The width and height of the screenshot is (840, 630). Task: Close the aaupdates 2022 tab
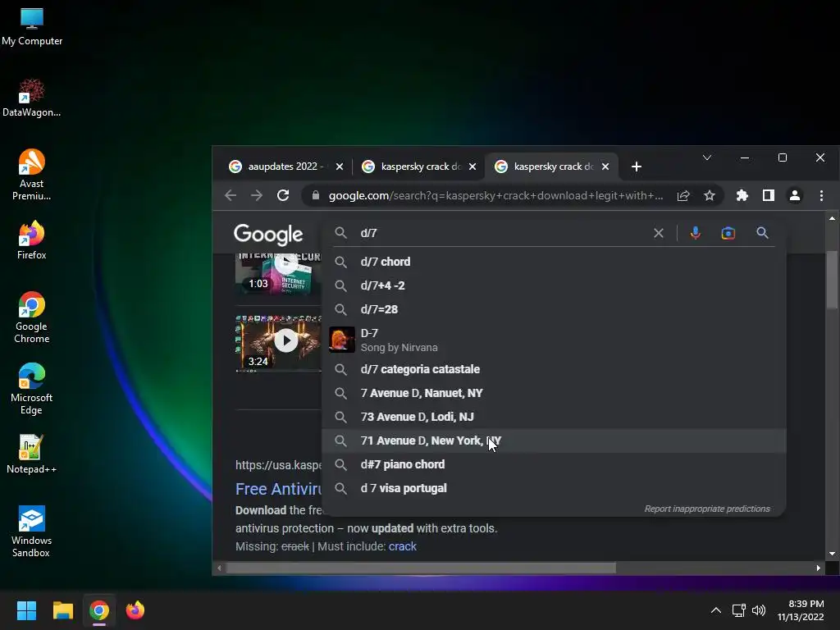339,167
